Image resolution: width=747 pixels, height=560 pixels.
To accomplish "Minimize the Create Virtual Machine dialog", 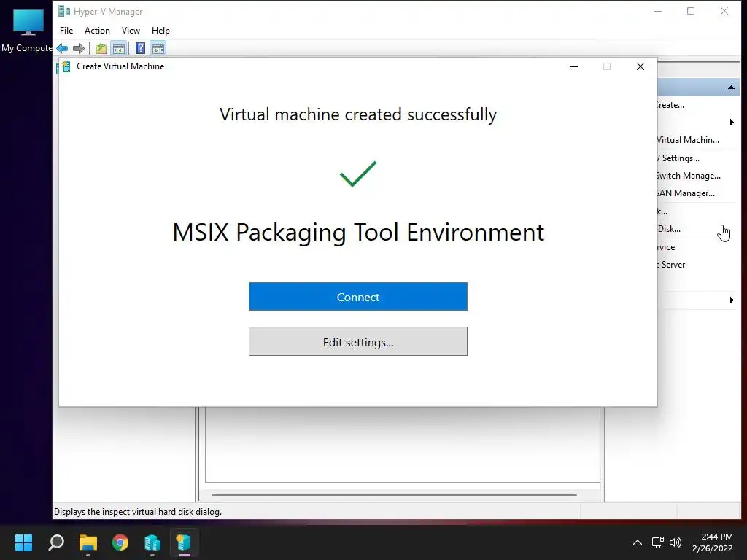I will [x=574, y=66].
